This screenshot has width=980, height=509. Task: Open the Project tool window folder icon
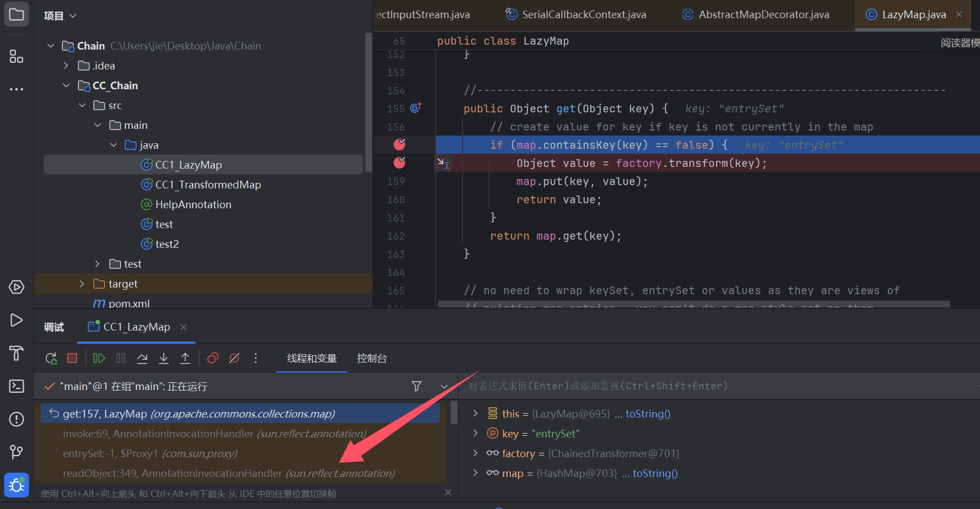tap(17, 14)
